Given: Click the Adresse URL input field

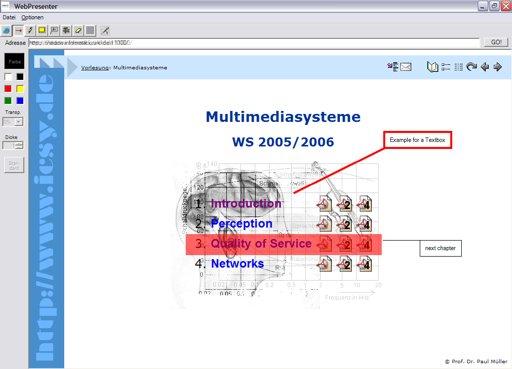Looking at the screenshot, I should [x=254, y=42].
